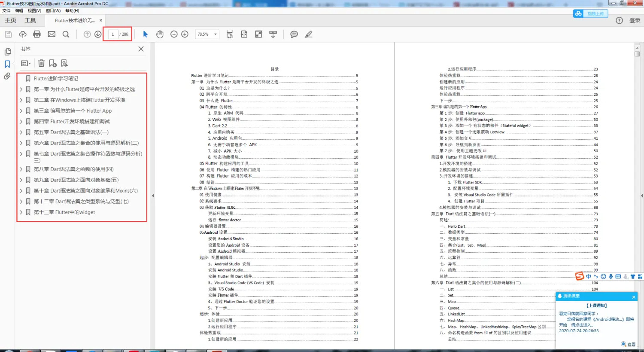Close the 书签 bookmarks panel

[141, 49]
